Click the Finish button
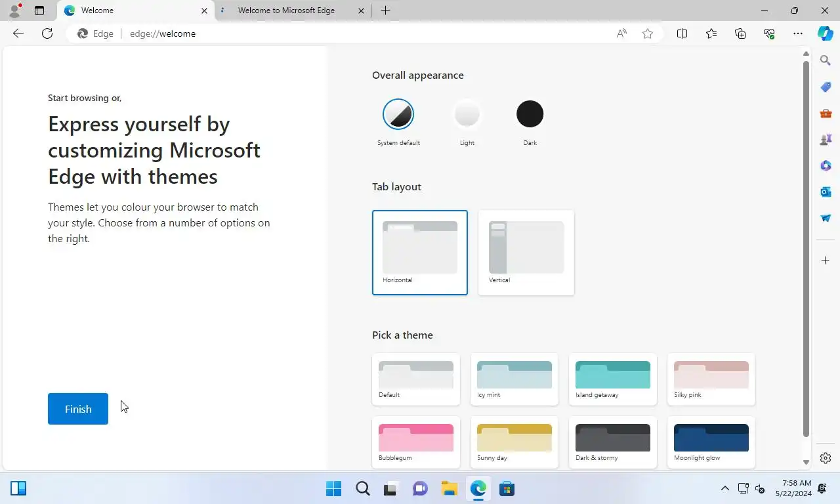Image resolution: width=840 pixels, height=504 pixels. coord(78,409)
